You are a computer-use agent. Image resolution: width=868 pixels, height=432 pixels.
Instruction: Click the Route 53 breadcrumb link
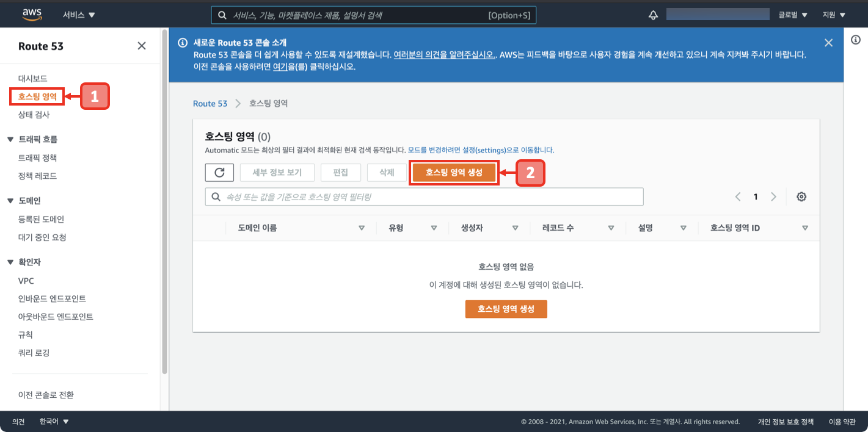point(210,104)
